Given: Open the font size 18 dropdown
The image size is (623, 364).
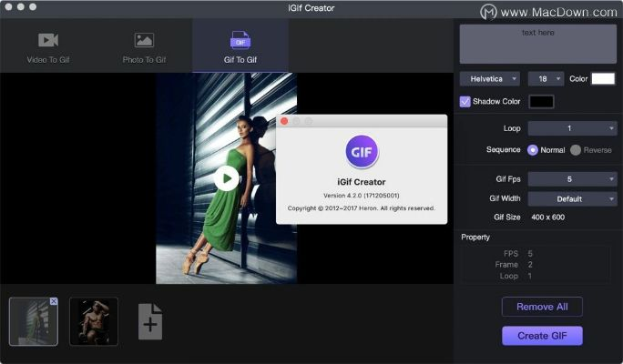Looking at the screenshot, I should [546, 79].
